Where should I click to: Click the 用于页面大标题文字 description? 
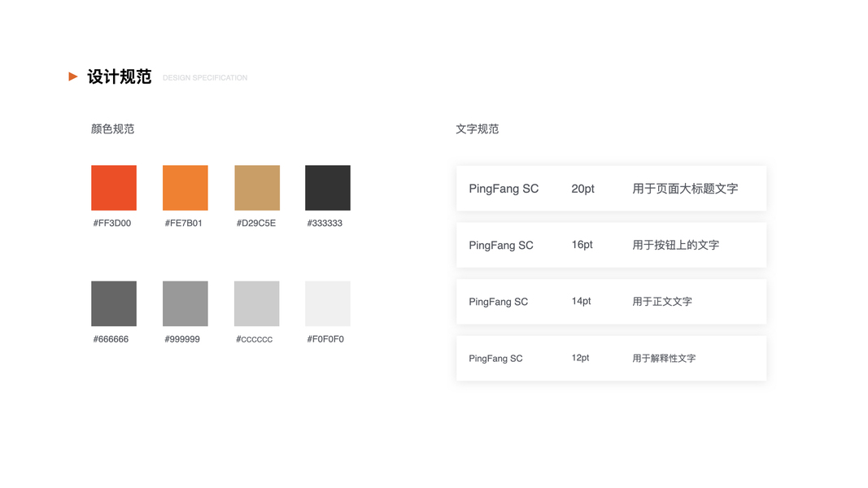[685, 189]
